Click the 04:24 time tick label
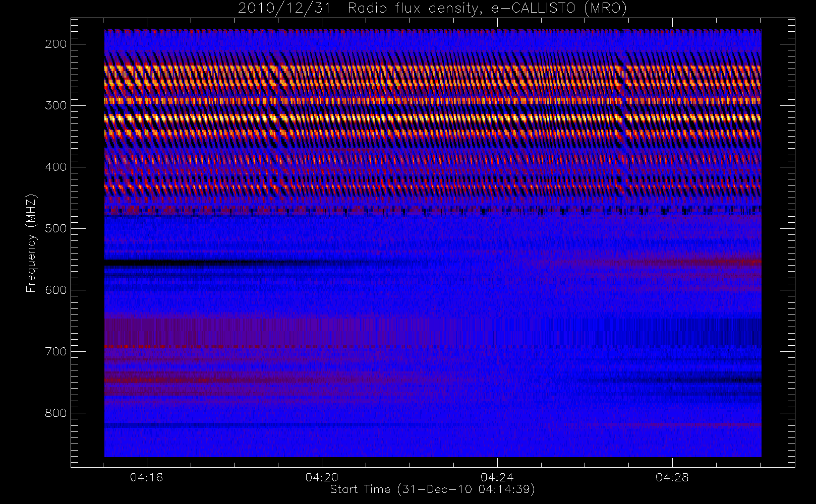This screenshot has width=816, height=504. 497,477
